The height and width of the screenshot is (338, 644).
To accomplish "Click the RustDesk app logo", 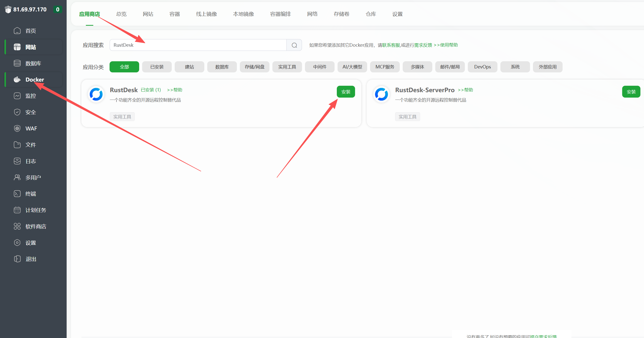I will tap(96, 94).
